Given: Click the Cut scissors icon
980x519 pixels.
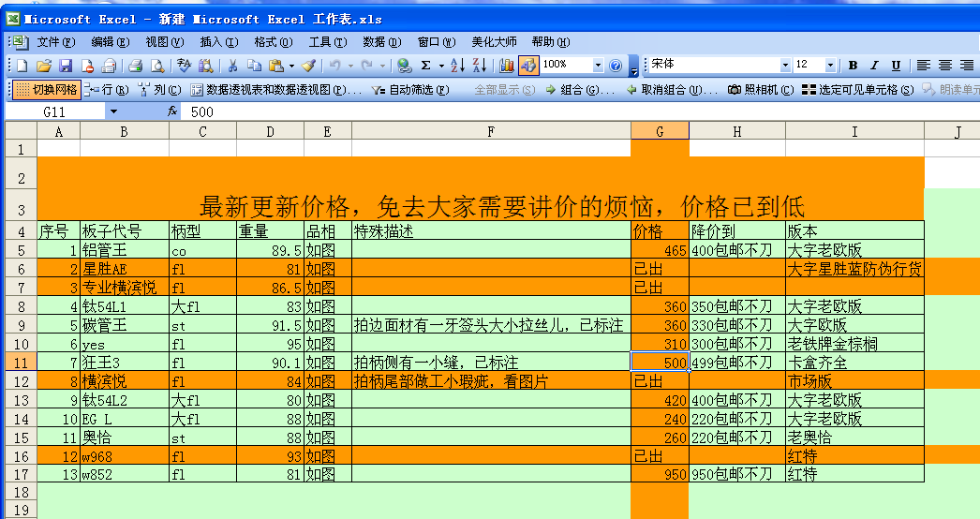Looking at the screenshot, I should tap(231, 66).
